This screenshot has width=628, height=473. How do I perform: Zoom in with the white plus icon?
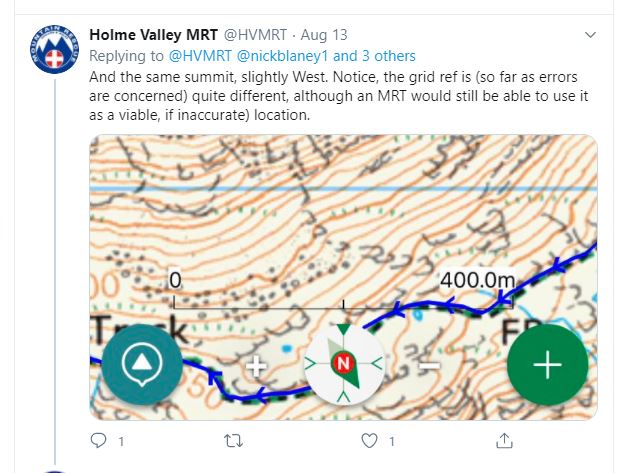[256, 365]
